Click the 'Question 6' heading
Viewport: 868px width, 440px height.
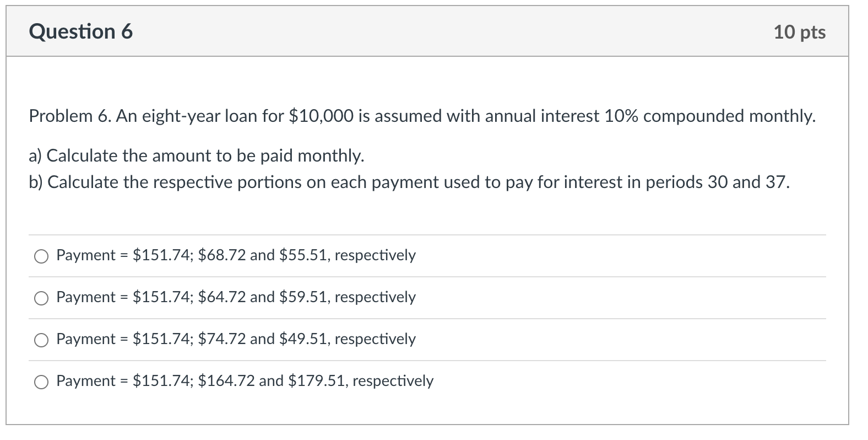(81, 31)
